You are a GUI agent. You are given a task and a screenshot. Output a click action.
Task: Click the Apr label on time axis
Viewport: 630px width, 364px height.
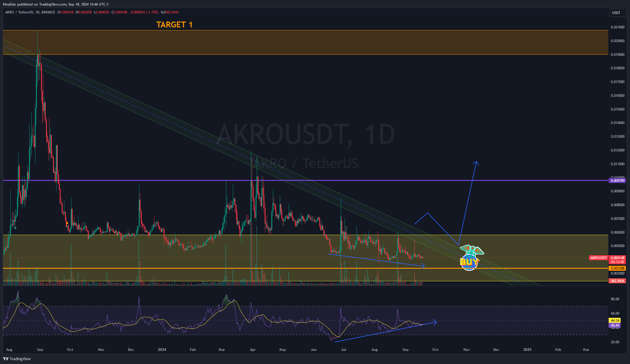point(253,350)
